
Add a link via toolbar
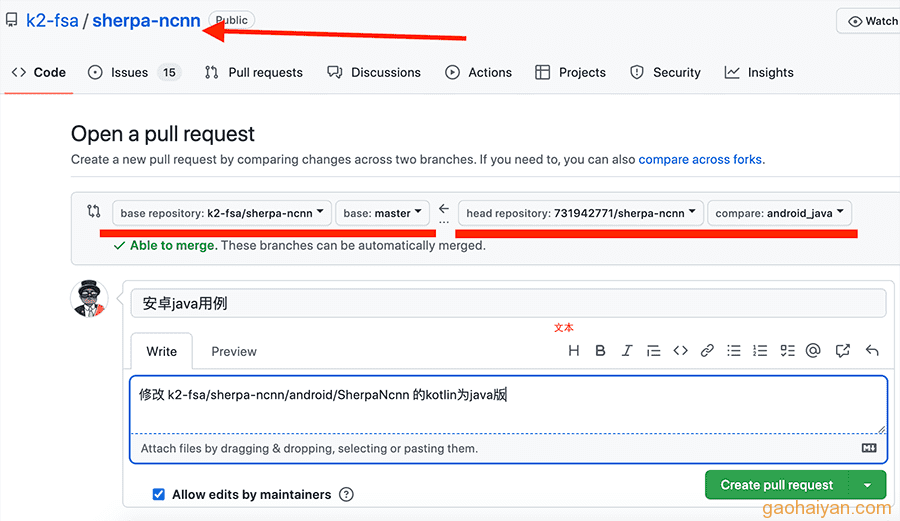tap(707, 351)
